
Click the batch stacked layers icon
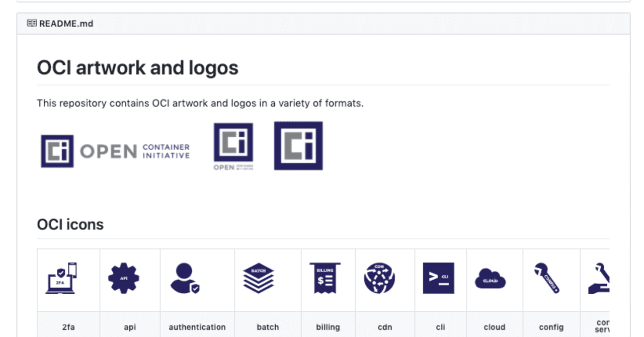coord(258,278)
